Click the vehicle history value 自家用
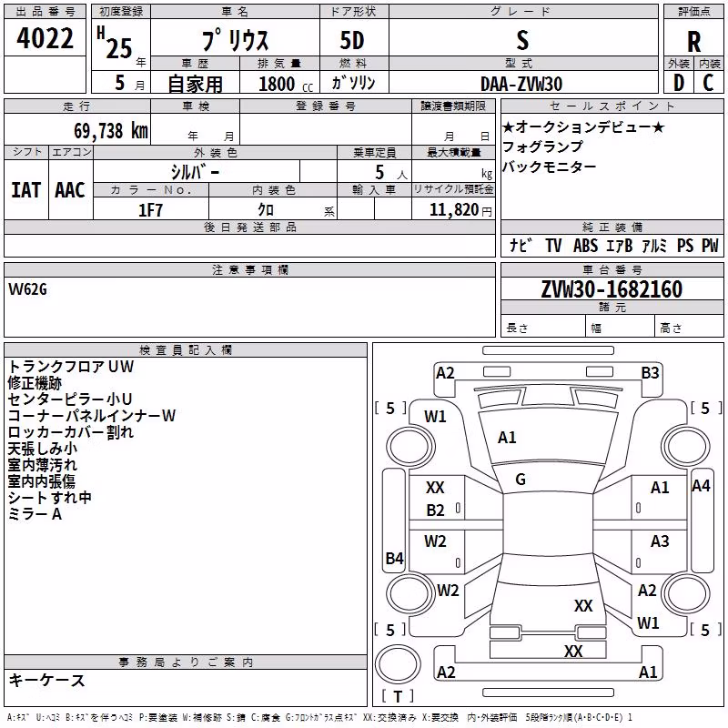This screenshot has height=728, width=728. [x=195, y=84]
